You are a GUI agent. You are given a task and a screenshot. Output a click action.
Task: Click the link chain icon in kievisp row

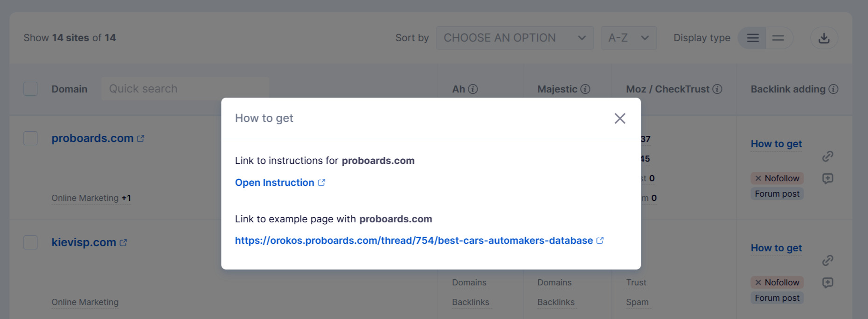coord(828,260)
